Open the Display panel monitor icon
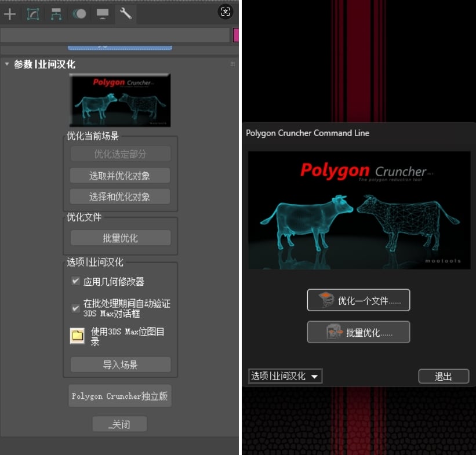Viewport: 476px width, 455px height. pyautogui.click(x=103, y=13)
